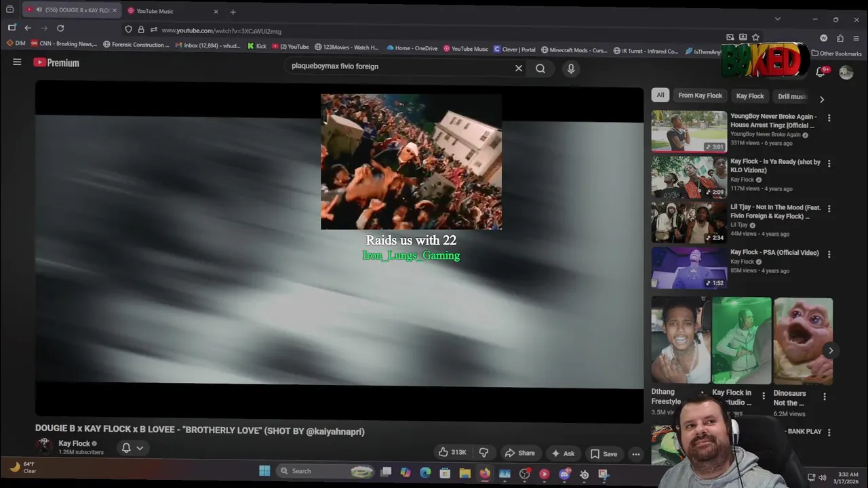Viewport: 868px width, 488px height.
Task: Bookmark this page with star icon
Action: (x=755, y=37)
